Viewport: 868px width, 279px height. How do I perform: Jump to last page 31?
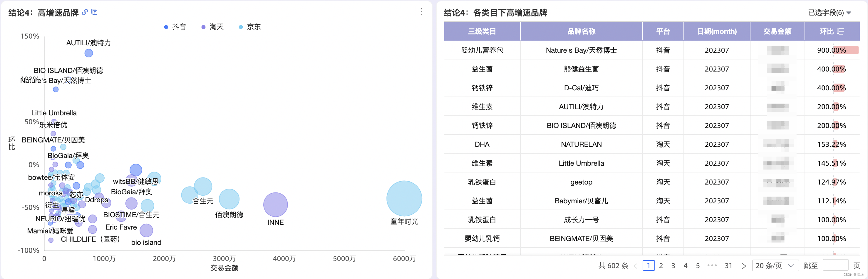tap(728, 265)
